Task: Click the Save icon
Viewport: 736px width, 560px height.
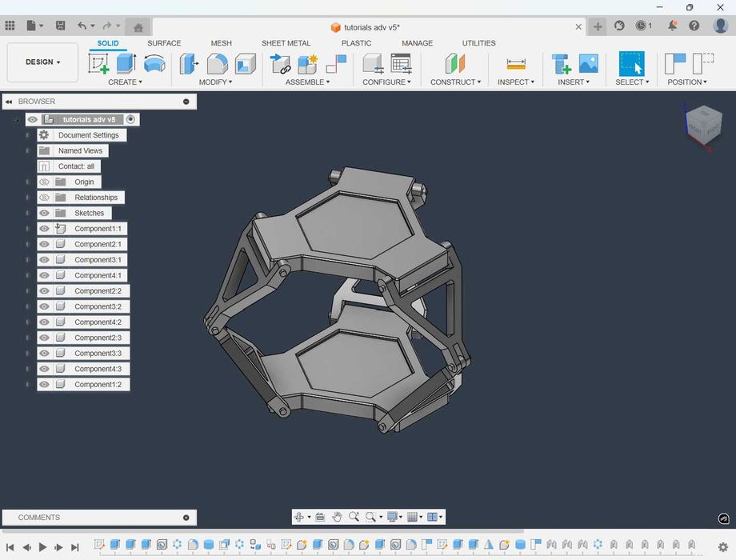Action: click(60, 26)
